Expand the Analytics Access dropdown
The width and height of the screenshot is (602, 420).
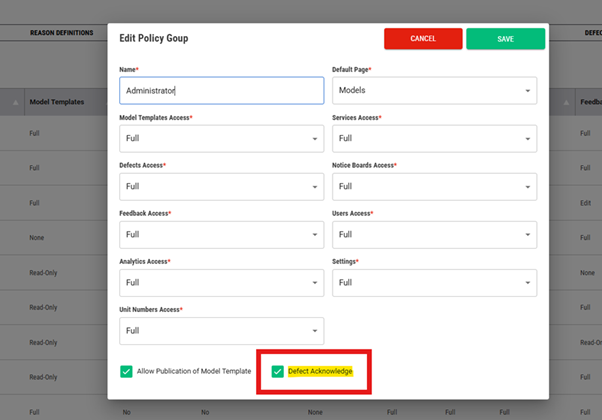tap(221, 282)
